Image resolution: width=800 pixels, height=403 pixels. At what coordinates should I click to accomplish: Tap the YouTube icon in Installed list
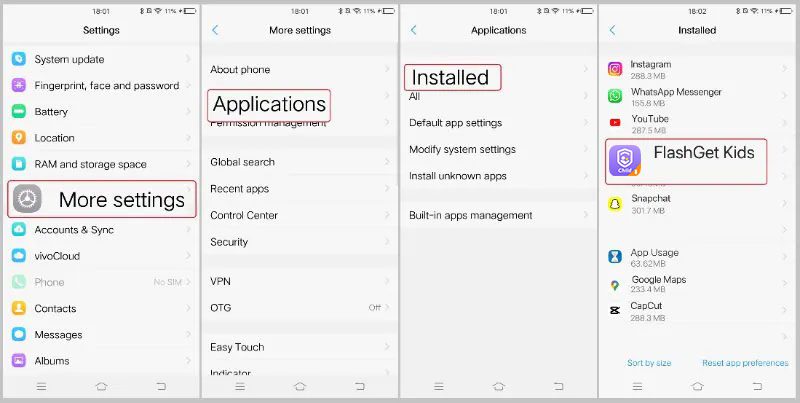point(615,122)
